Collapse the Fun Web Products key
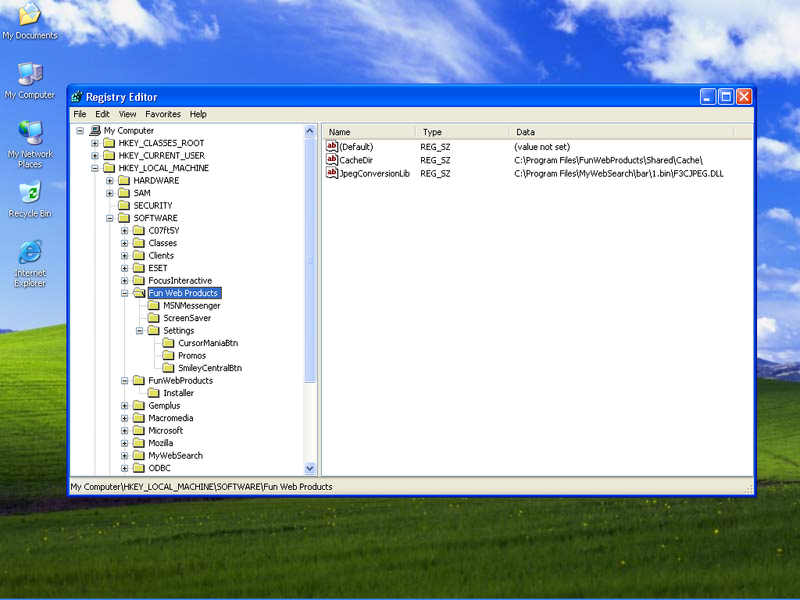Viewport: 800px width, 600px height. tap(124, 293)
